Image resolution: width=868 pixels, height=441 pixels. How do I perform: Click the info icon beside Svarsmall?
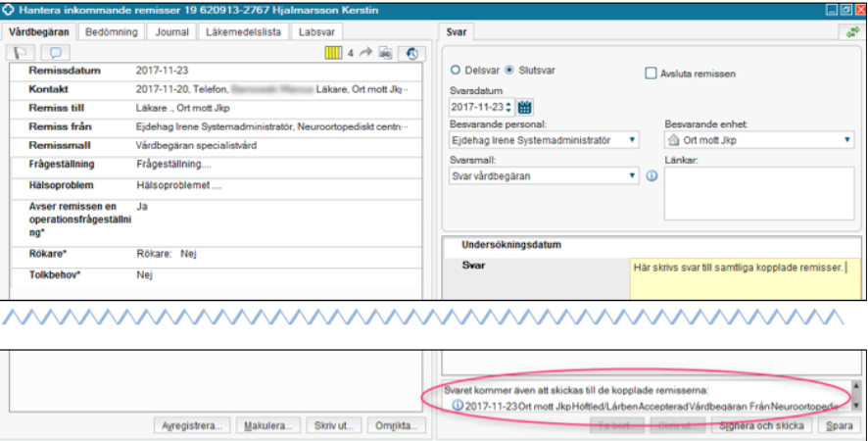(x=651, y=176)
